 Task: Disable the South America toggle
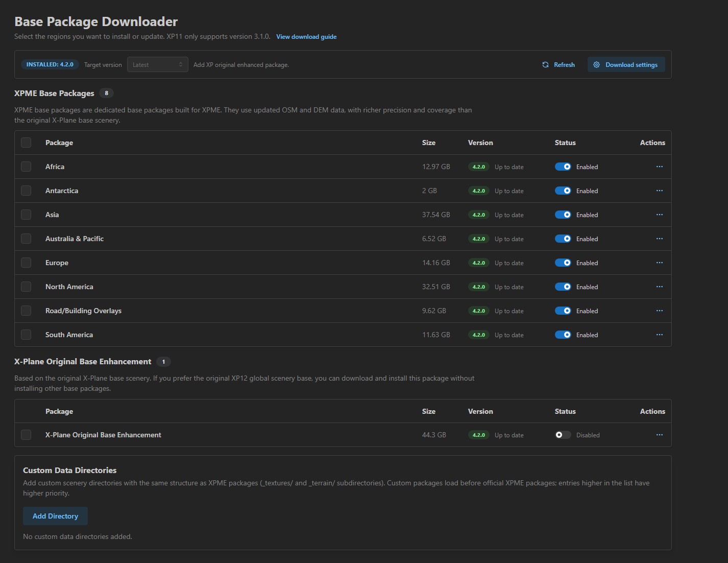pyautogui.click(x=563, y=335)
